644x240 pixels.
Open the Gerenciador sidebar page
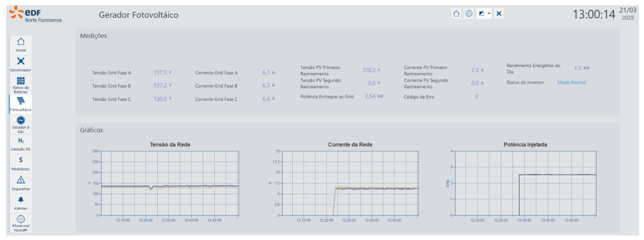[x=21, y=64]
